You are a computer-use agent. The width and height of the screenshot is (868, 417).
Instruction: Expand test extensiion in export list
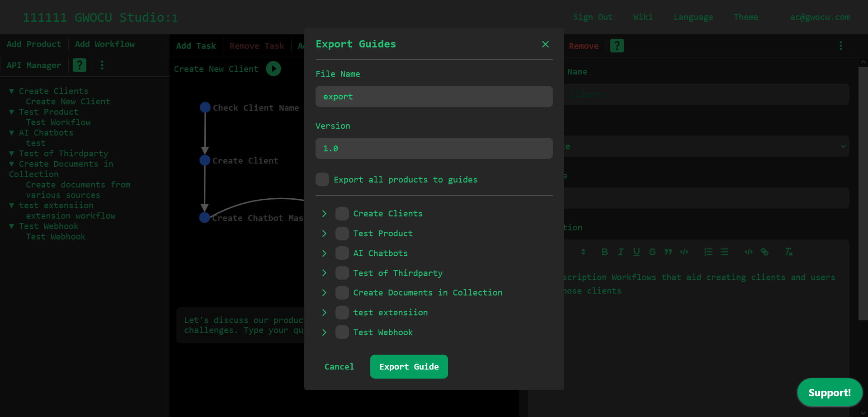coord(324,313)
